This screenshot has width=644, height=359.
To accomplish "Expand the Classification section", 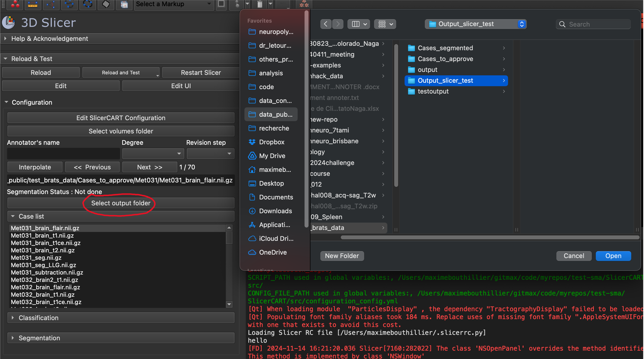I will [121, 318].
